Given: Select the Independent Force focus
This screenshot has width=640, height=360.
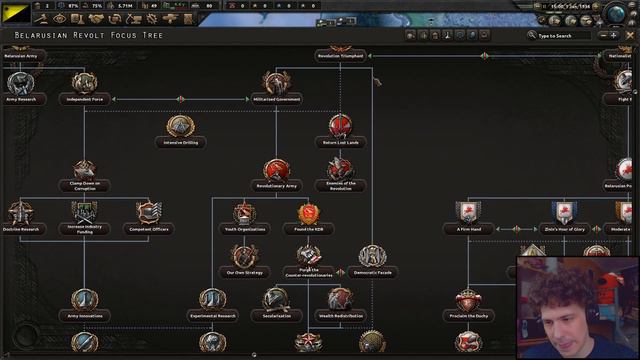Looking at the screenshot, I should point(84,88).
